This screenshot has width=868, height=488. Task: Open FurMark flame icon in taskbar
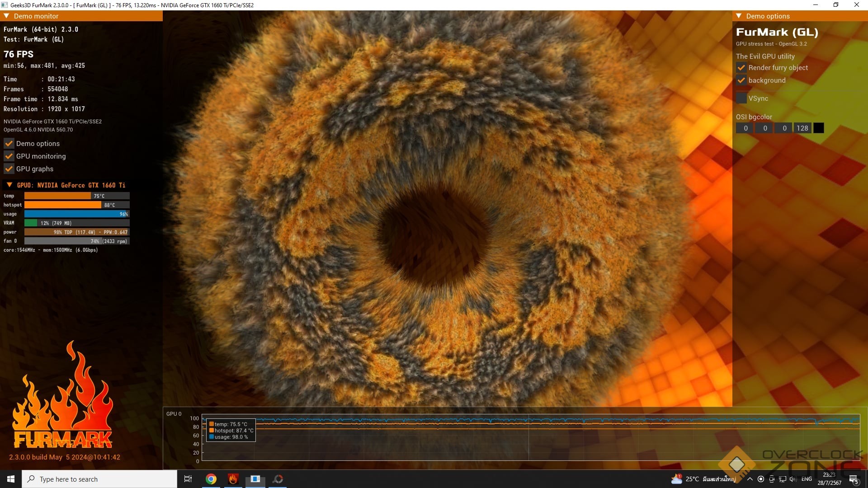[233, 479]
